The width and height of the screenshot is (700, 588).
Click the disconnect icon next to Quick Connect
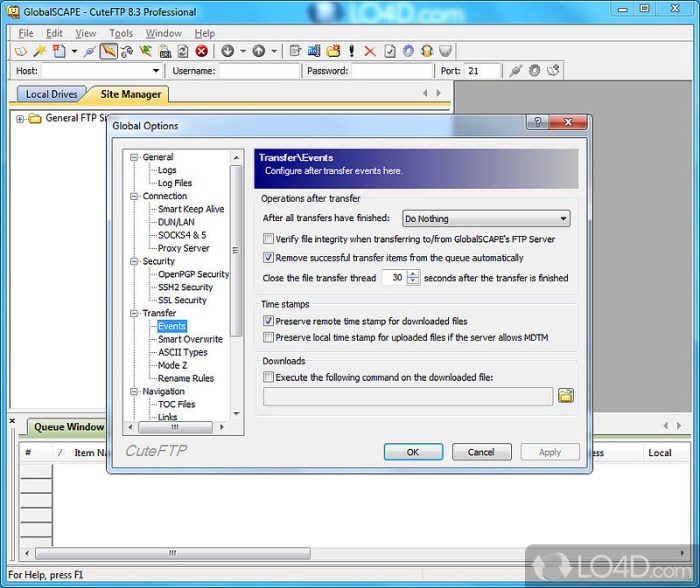tap(127, 51)
